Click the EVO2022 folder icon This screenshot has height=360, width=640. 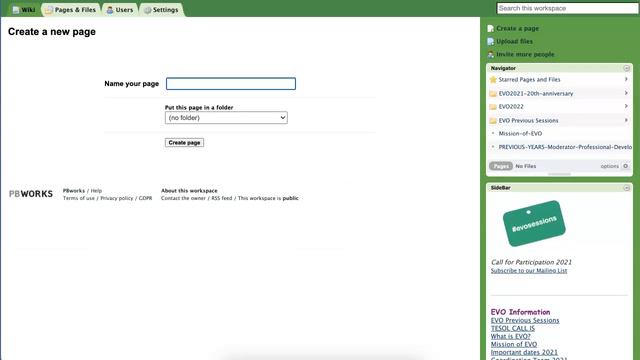493,107
